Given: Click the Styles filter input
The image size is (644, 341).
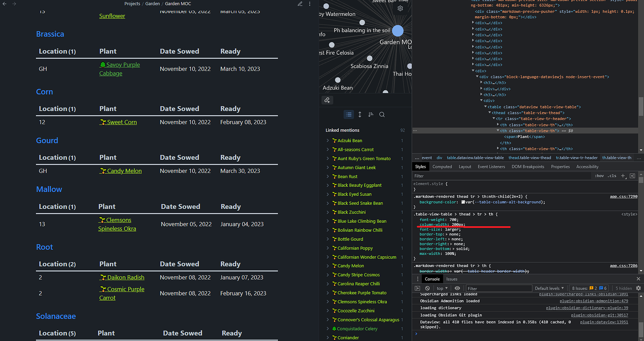Looking at the screenshot, I should (502, 176).
